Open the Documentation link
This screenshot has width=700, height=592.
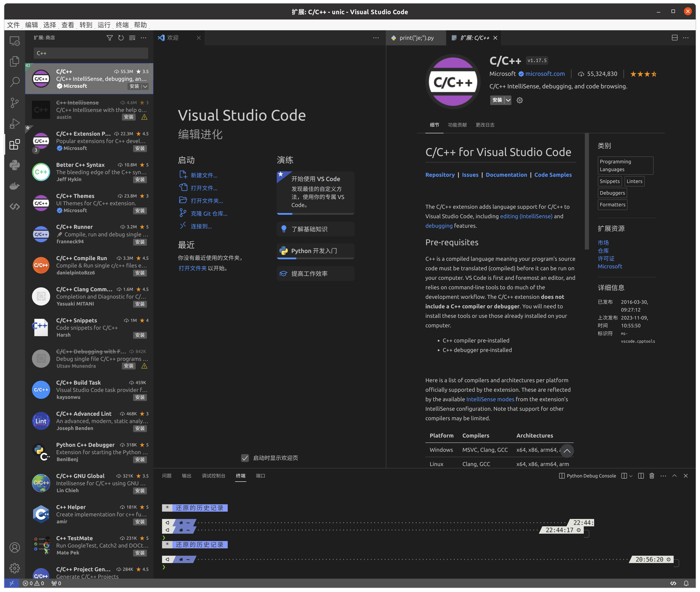point(506,175)
